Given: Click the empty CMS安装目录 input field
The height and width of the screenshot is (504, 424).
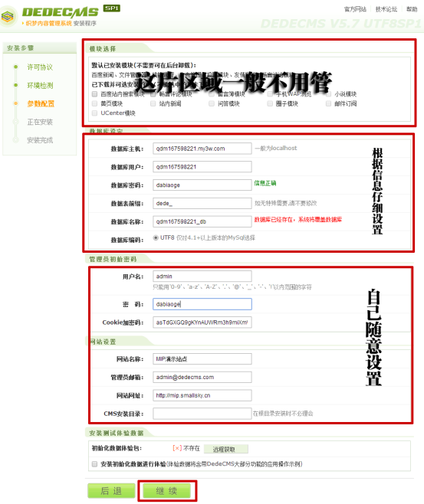Looking at the screenshot, I should [202, 414].
